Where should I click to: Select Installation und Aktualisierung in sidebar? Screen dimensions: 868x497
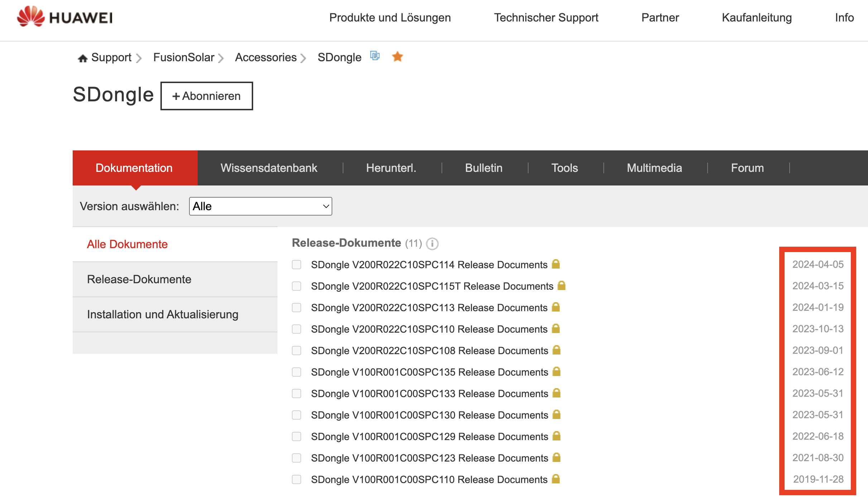coord(163,314)
